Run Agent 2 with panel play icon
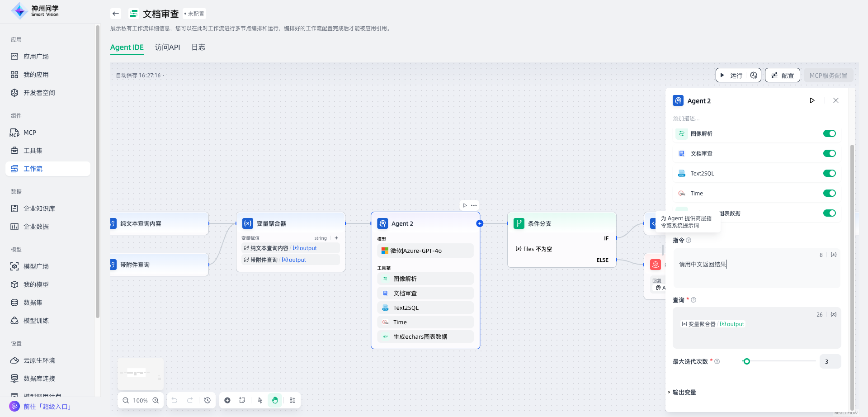The width and height of the screenshot is (868, 417). [x=812, y=100]
